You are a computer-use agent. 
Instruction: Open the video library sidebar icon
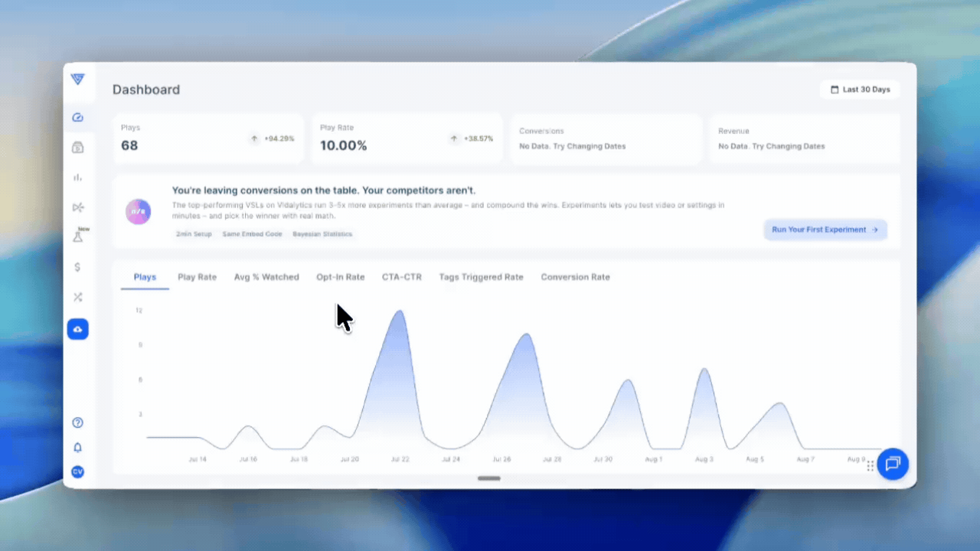77,148
